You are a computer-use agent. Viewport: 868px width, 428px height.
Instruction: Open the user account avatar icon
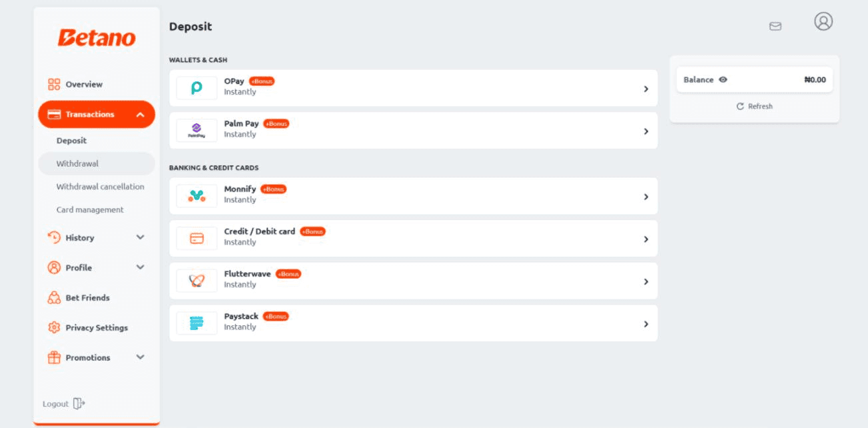pos(823,21)
